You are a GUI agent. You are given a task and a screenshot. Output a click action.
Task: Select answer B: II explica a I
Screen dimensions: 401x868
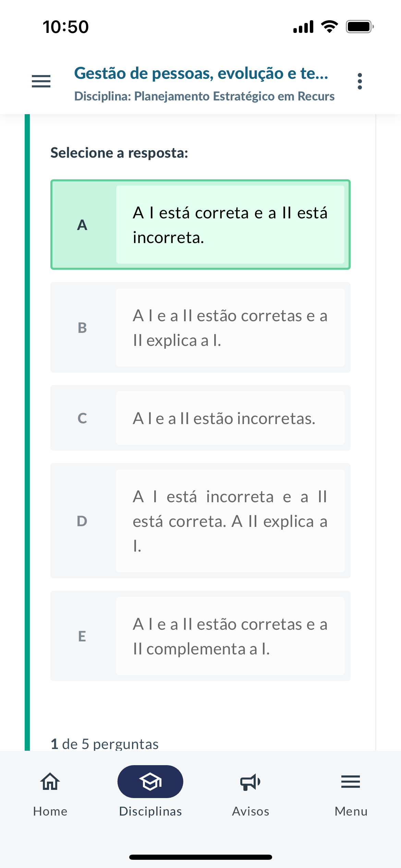(230, 327)
